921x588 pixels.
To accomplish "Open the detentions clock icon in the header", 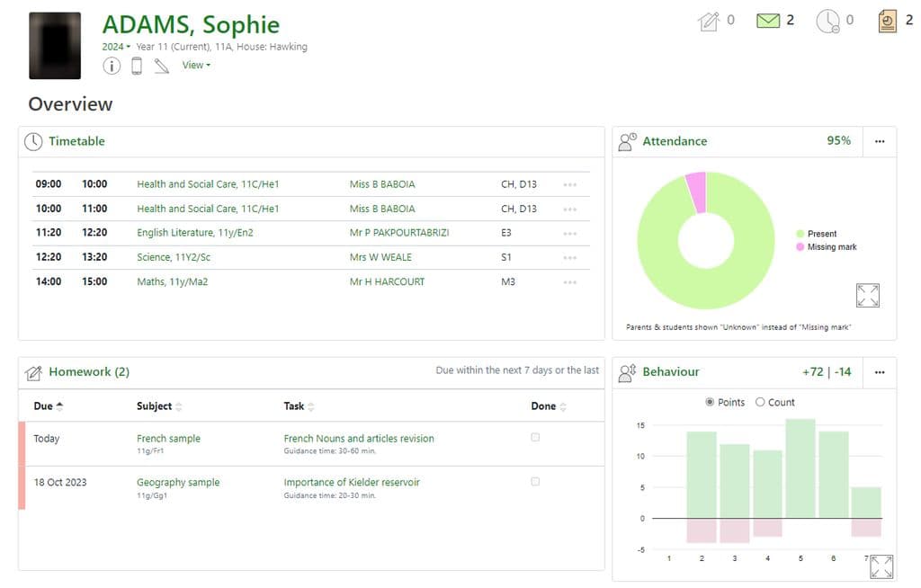I will point(827,21).
